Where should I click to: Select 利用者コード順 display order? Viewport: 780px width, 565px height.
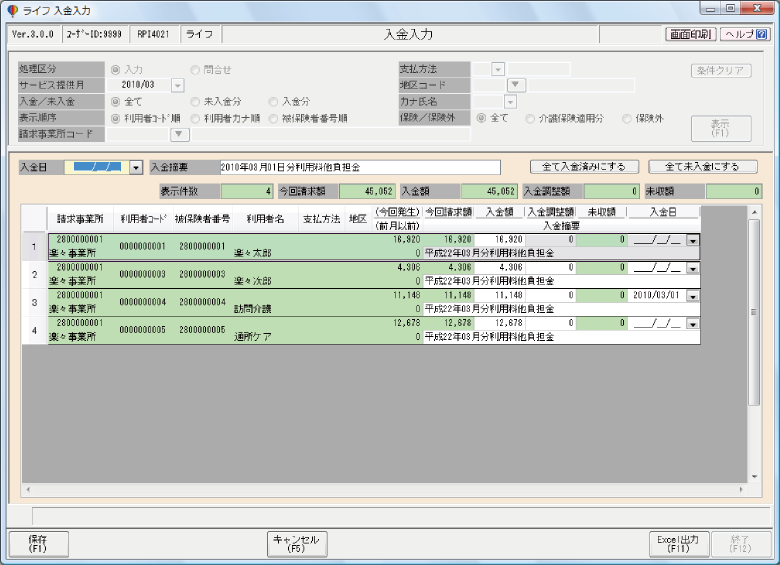click(x=115, y=118)
